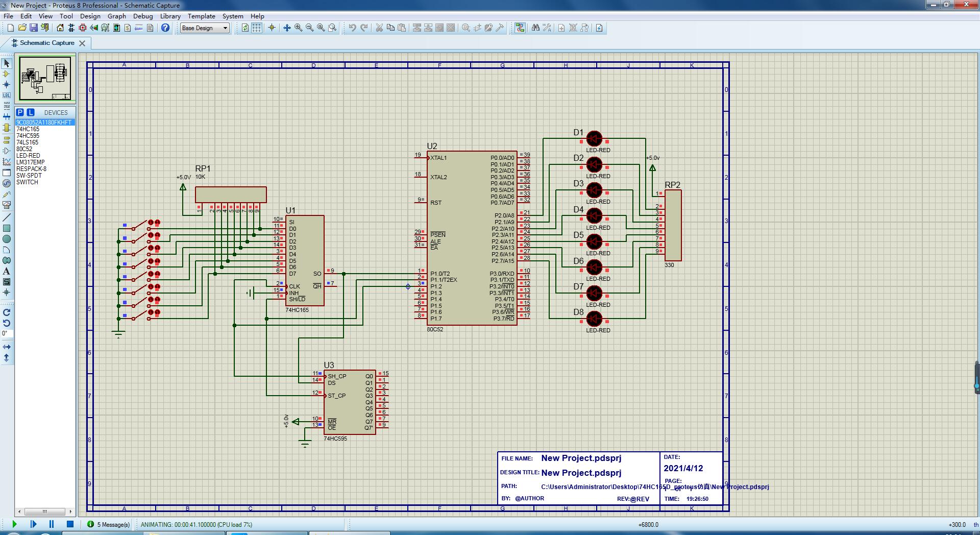This screenshot has height=535, width=980.
Task: Click the P pick devices button
Action: [x=20, y=112]
